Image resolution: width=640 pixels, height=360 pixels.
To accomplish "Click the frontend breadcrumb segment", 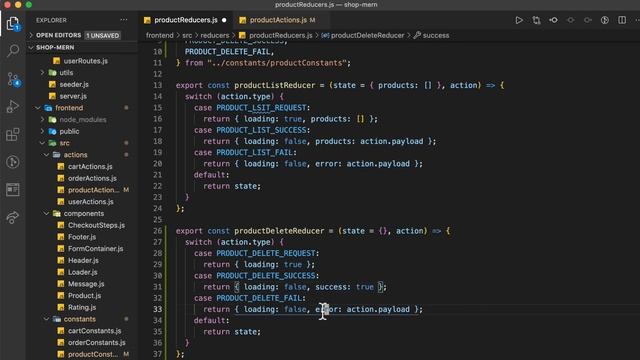I will (160, 36).
